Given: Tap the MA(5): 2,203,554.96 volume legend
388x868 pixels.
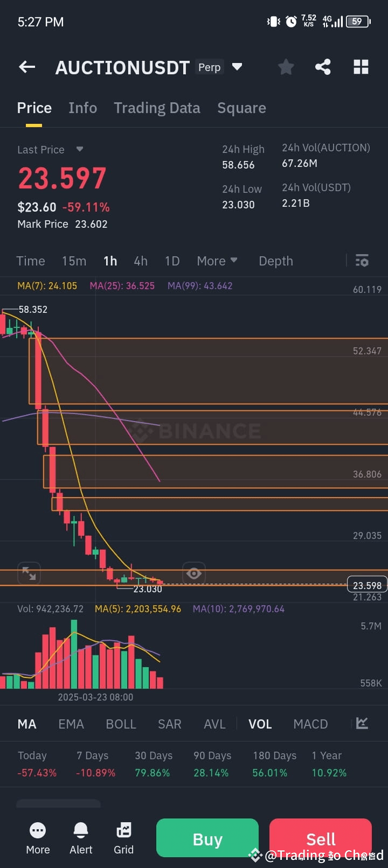Looking at the screenshot, I should (138, 609).
